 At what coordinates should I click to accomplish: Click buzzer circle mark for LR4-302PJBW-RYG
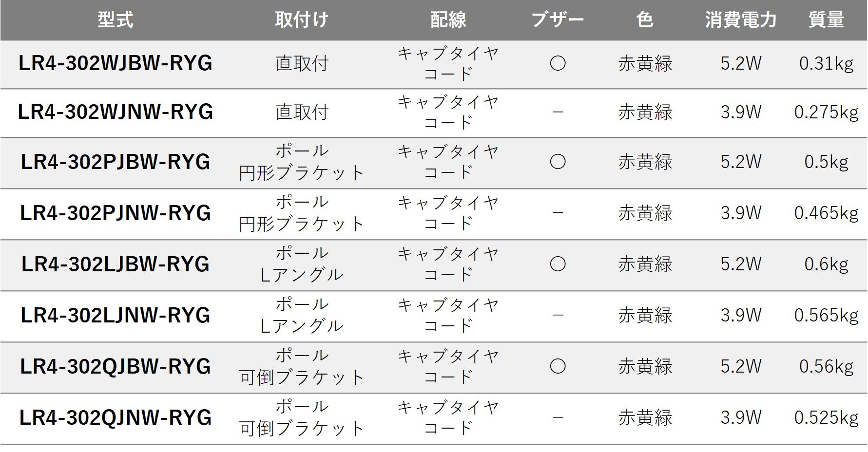click(558, 162)
